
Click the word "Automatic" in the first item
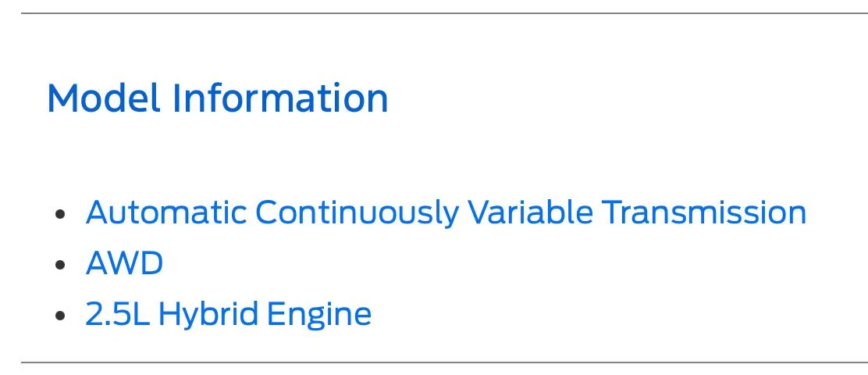pos(166,212)
